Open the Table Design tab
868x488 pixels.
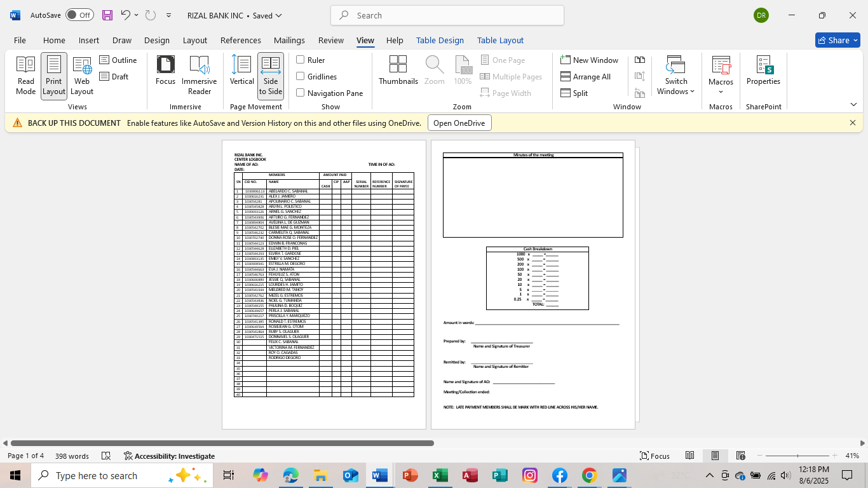(440, 40)
